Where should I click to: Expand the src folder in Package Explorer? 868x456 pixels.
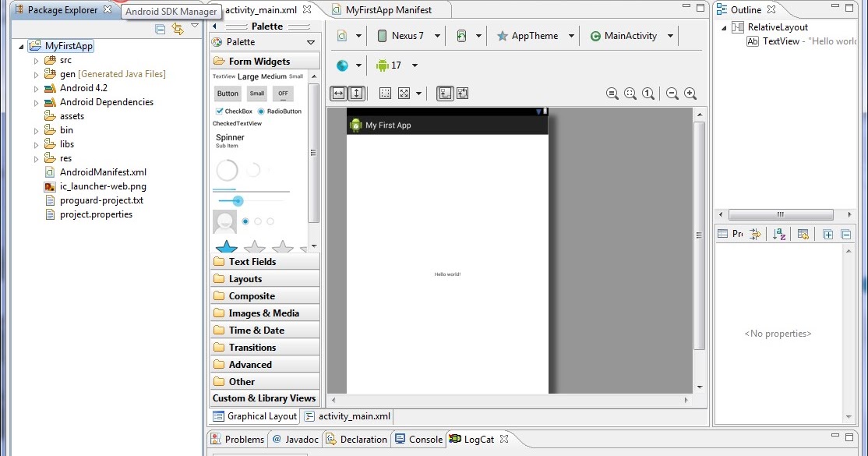36,60
